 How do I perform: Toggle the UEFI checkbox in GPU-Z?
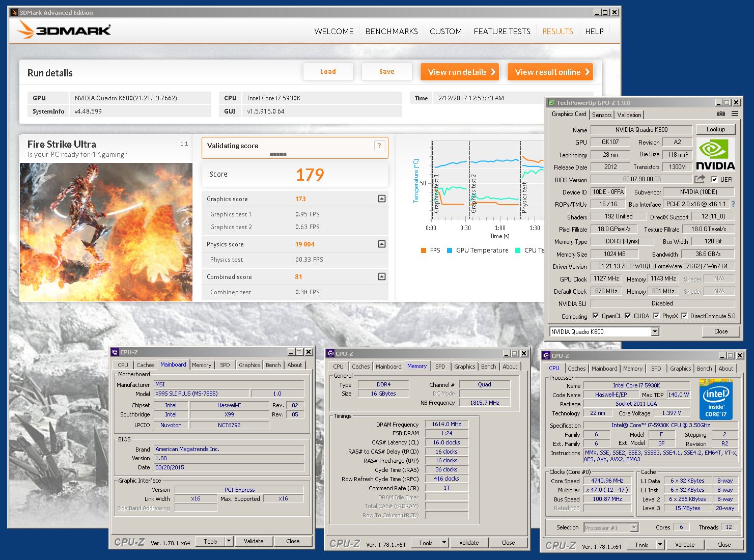[x=714, y=179]
